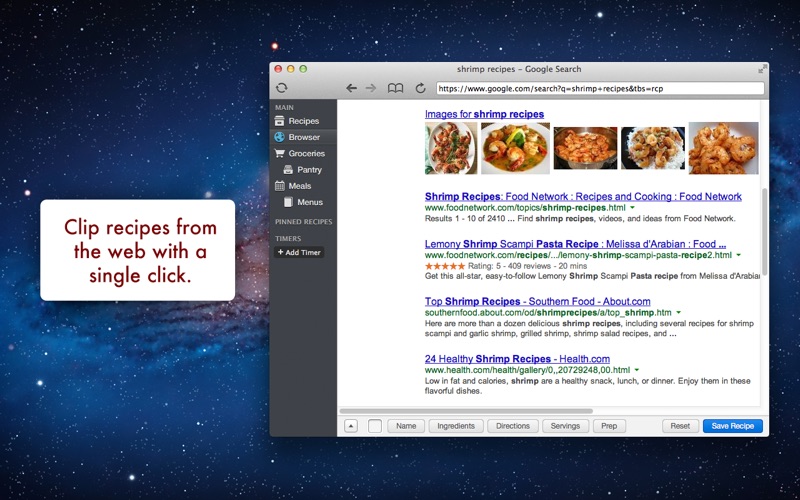Screen dimensions: 800x500
Task: Open the 24 Healthy Shrimp Recipes link
Action: point(517,359)
